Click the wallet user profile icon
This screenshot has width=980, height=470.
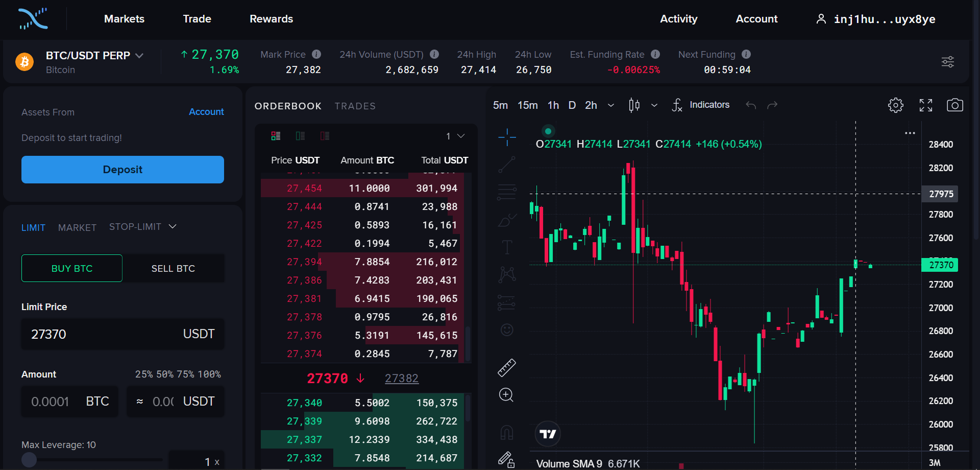click(x=821, y=19)
